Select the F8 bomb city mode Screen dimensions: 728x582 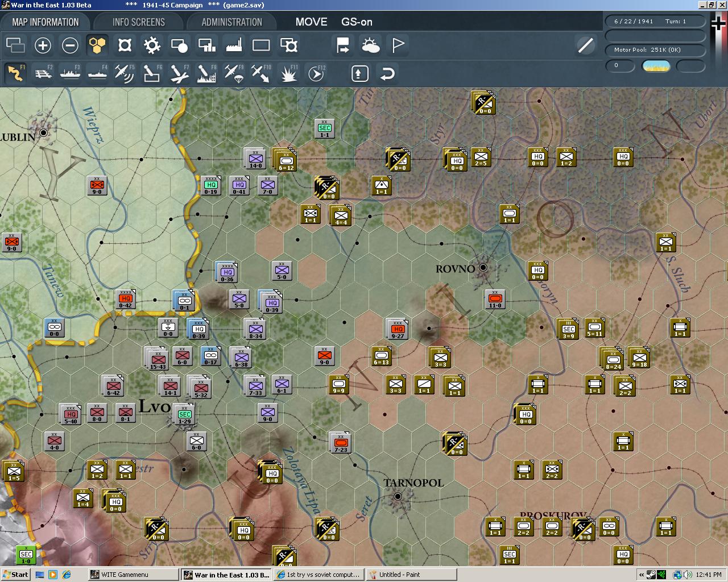pyautogui.click(x=206, y=73)
